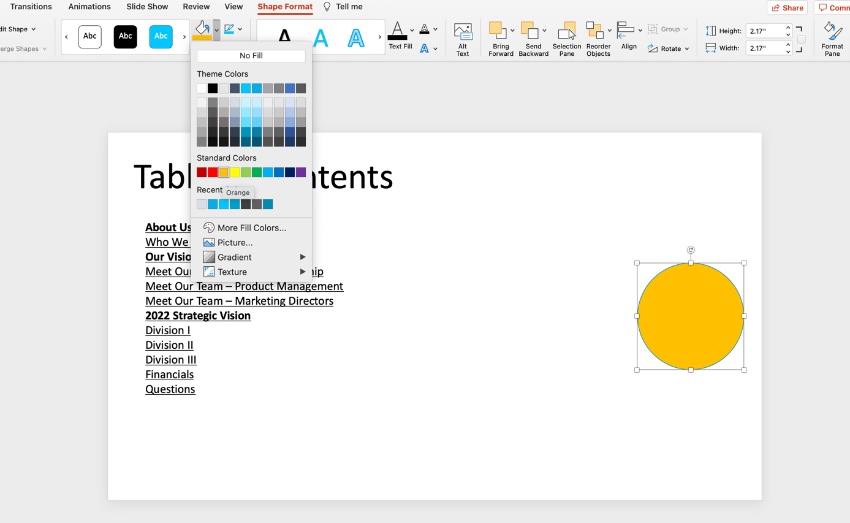Viewport: 850px width, 523px height.
Task: Click the Text Fill icon
Action: 397,31
